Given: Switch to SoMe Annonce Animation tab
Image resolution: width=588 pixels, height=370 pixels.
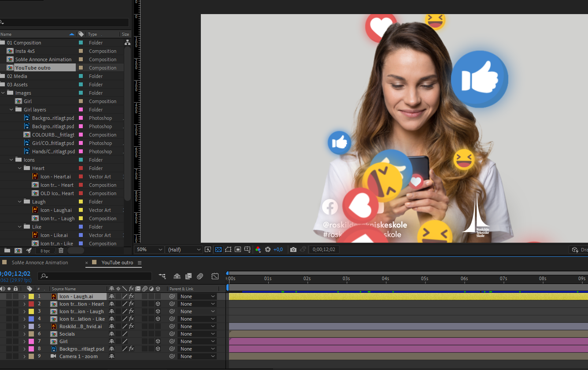Looking at the screenshot, I should coord(40,263).
